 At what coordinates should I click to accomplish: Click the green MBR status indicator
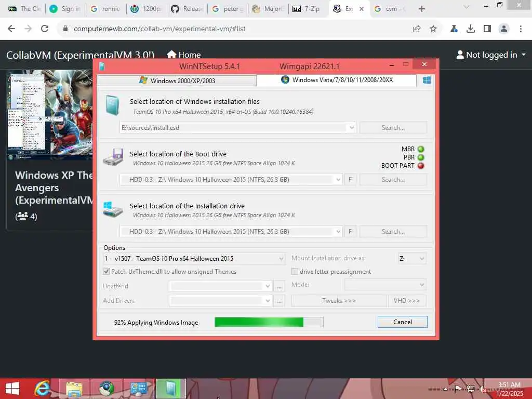(x=421, y=149)
